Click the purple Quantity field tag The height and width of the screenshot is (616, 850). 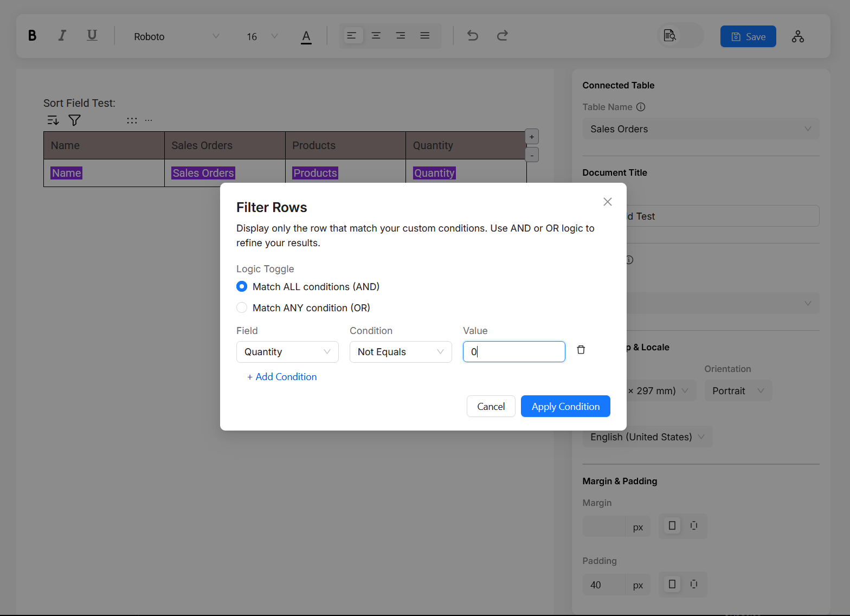[x=434, y=173]
